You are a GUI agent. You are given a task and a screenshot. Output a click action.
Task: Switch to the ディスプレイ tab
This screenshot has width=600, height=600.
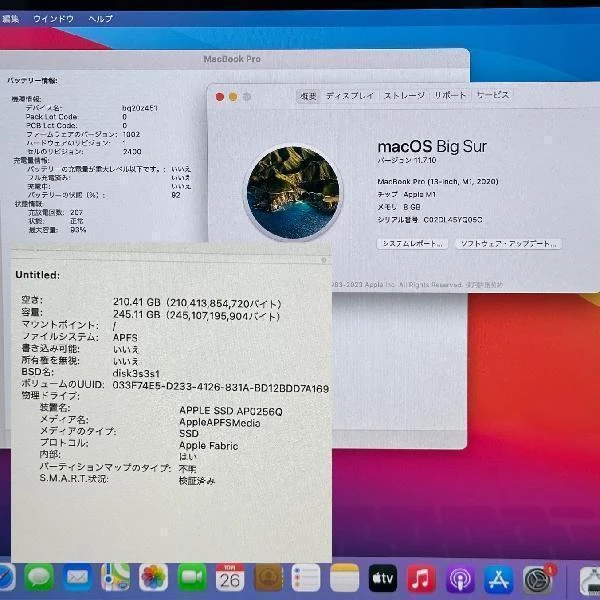[350, 96]
